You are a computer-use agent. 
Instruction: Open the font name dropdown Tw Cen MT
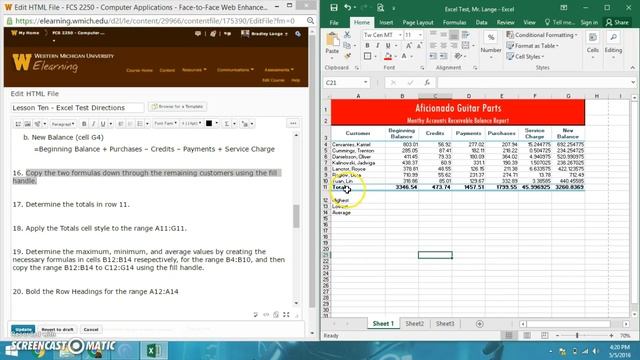[x=400, y=35]
